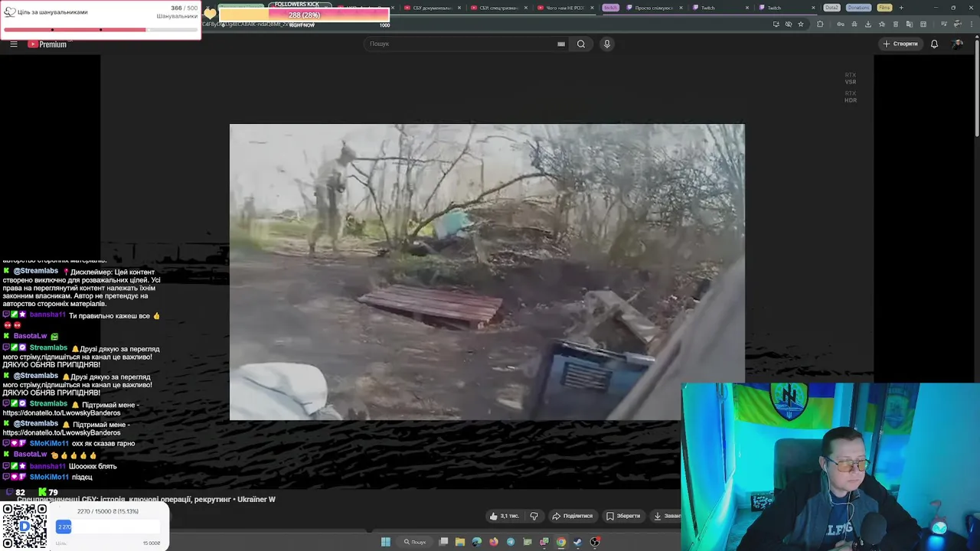Close the СБУ документальн tab

pos(459,8)
